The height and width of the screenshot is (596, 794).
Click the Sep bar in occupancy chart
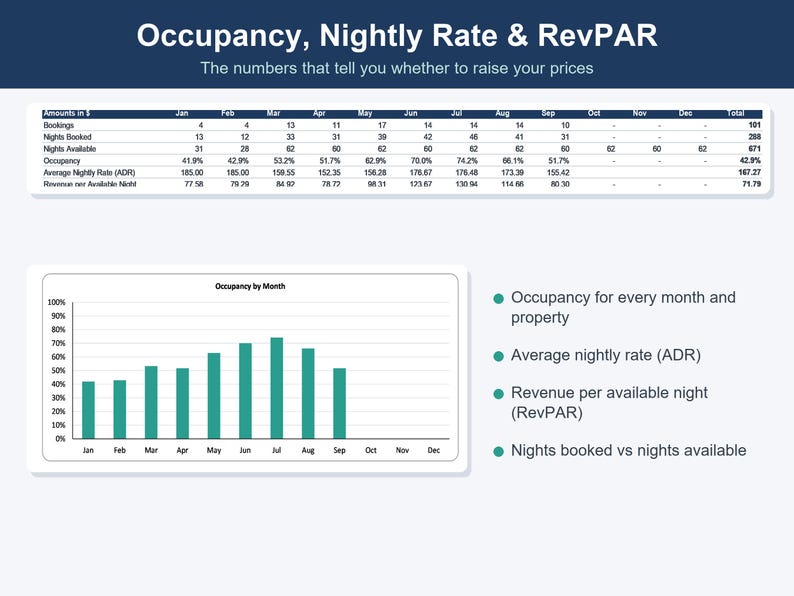(x=339, y=403)
